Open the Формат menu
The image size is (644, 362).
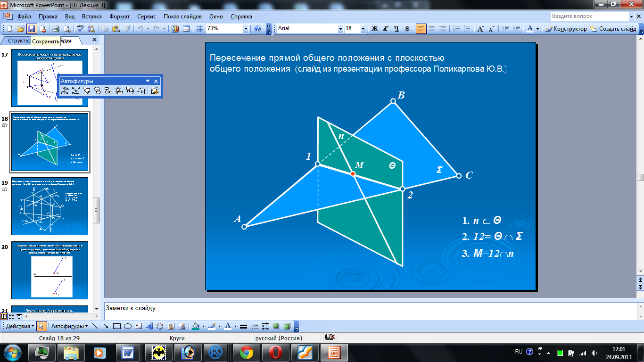(120, 16)
